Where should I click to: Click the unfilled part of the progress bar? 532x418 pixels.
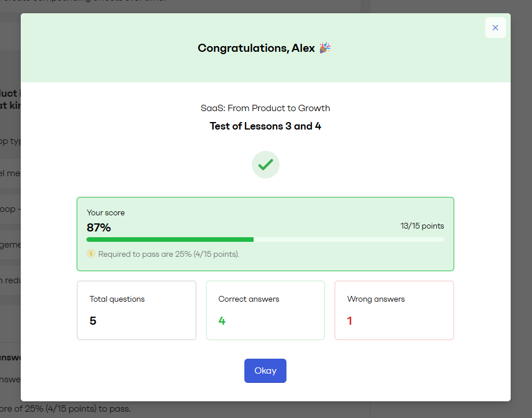(x=349, y=240)
